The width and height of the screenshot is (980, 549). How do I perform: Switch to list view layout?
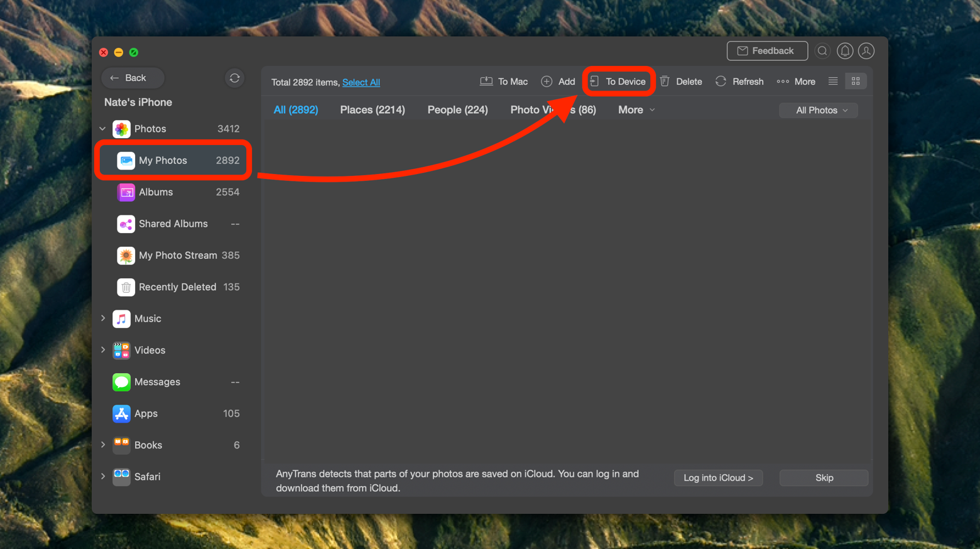click(833, 81)
